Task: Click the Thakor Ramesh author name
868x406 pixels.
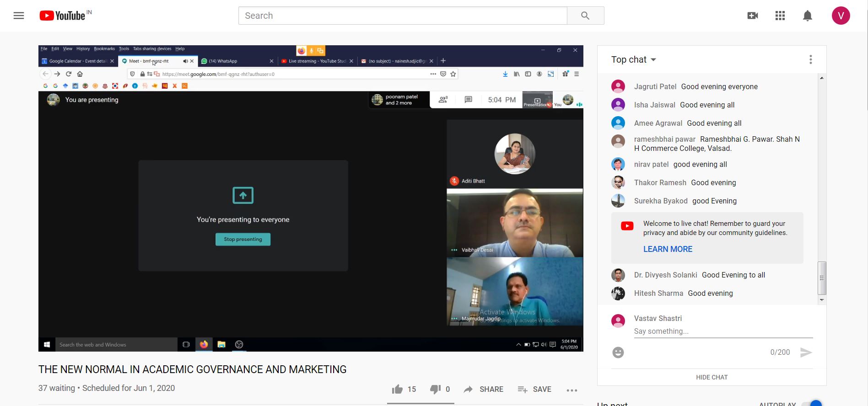Action: click(x=660, y=182)
